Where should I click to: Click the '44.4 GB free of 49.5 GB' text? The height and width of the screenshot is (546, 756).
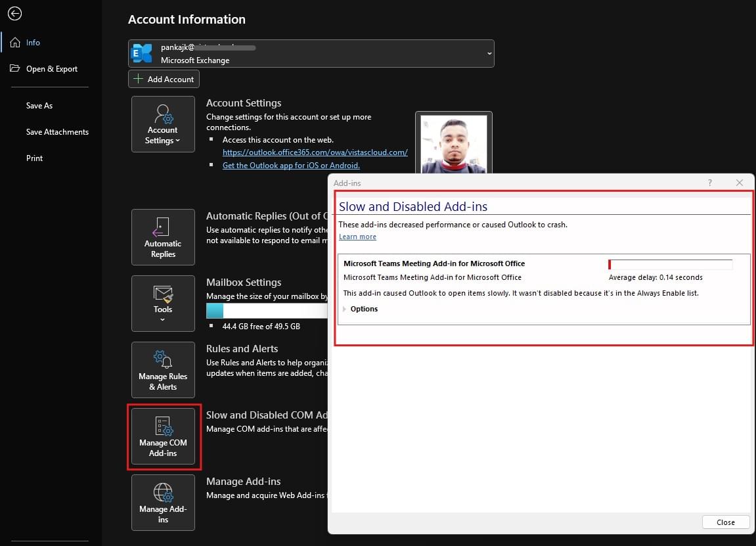261,327
